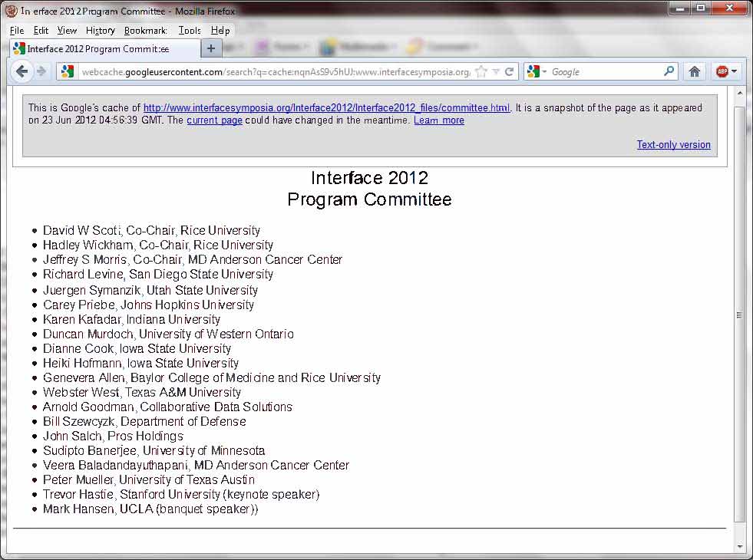Open a new tab with plus button

(211, 48)
